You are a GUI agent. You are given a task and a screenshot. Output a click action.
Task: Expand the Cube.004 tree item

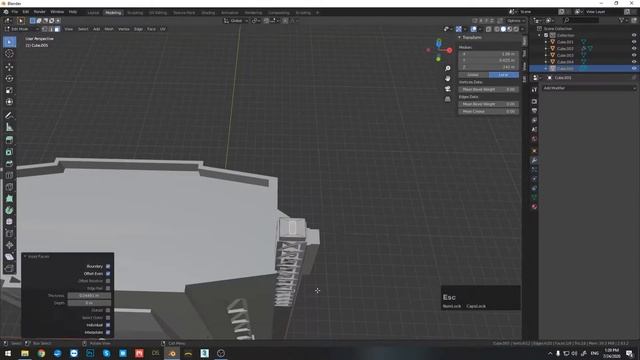click(546, 62)
